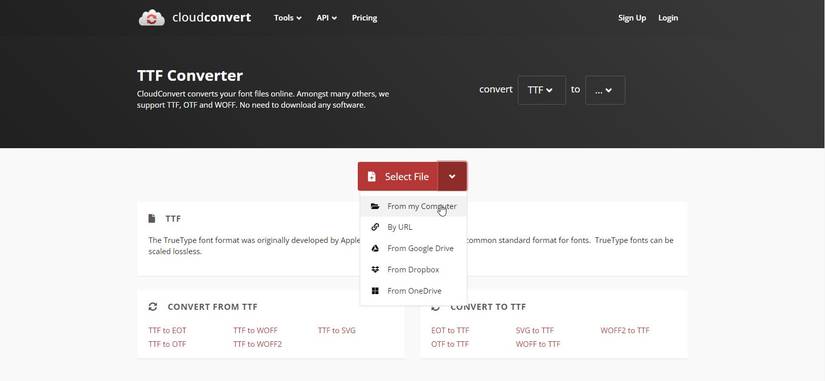The height and width of the screenshot is (381, 825).
Task: Click the Google Drive icon in dropdown
Action: tap(375, 248)
